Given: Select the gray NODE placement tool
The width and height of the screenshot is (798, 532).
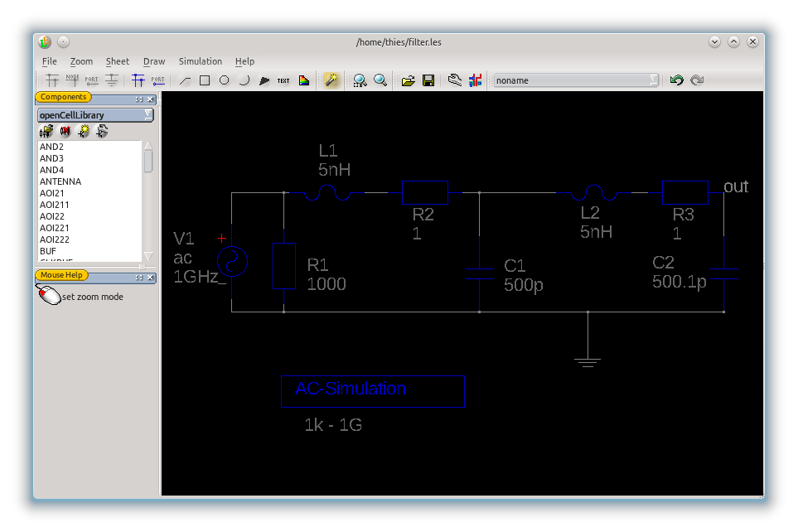Looking at the screenshot, I should coord(72,80).
